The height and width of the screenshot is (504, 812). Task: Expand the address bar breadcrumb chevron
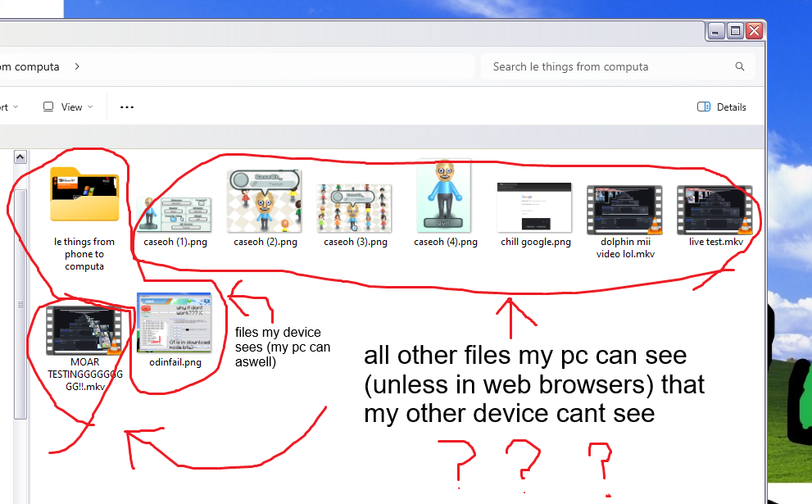[x=77, y=67]
